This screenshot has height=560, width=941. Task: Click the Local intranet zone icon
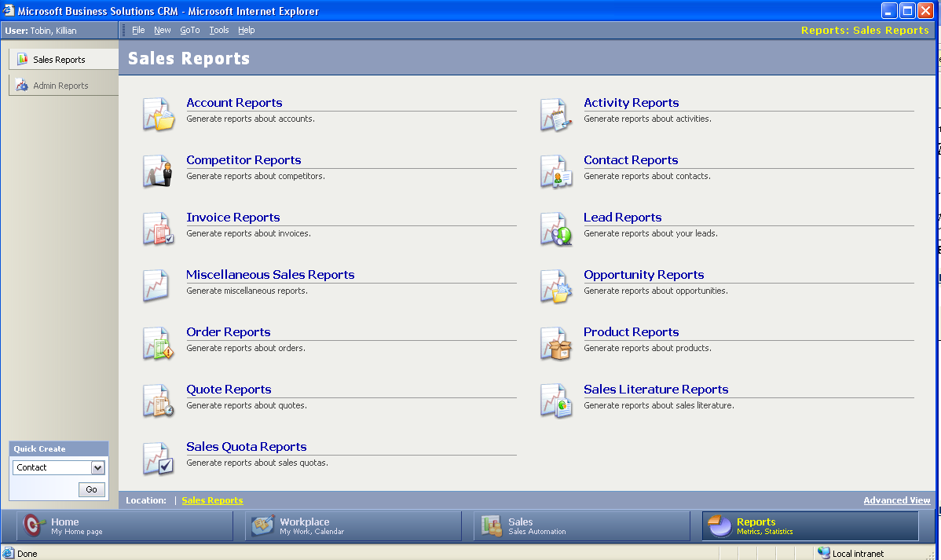(823, 554)
